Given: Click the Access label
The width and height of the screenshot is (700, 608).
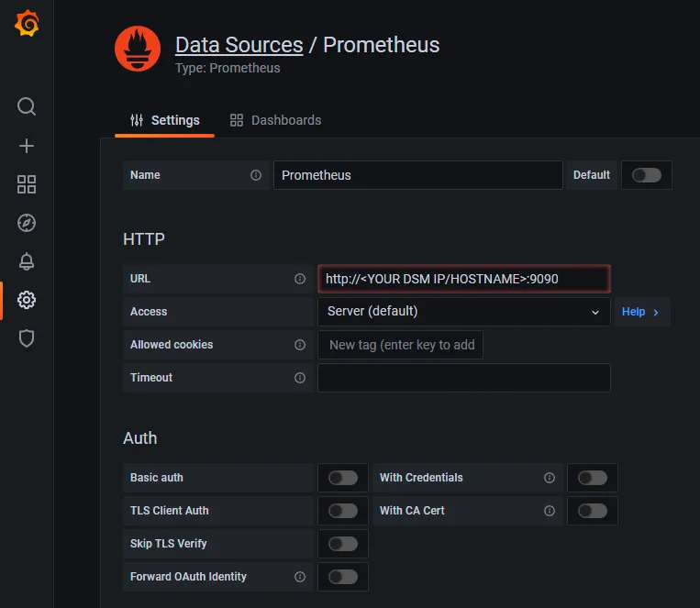Looking at the screenshot, I should 149,312.
